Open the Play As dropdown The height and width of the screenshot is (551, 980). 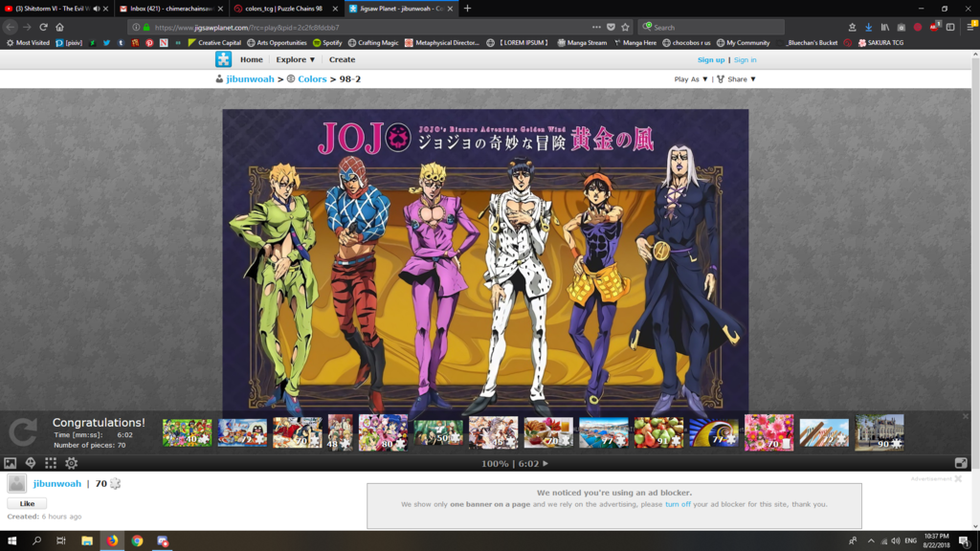point(691,79)
